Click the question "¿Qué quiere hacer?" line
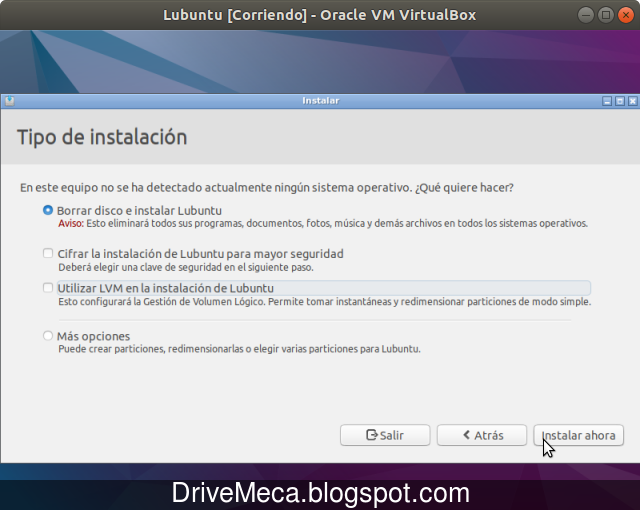The image size is (640, 510). click(x=267, y=188)
